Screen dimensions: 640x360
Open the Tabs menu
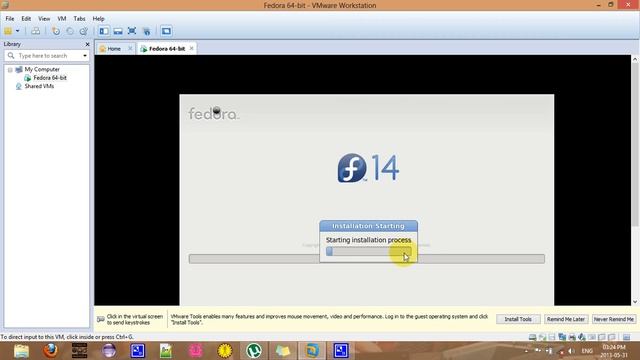pos(79,19)
